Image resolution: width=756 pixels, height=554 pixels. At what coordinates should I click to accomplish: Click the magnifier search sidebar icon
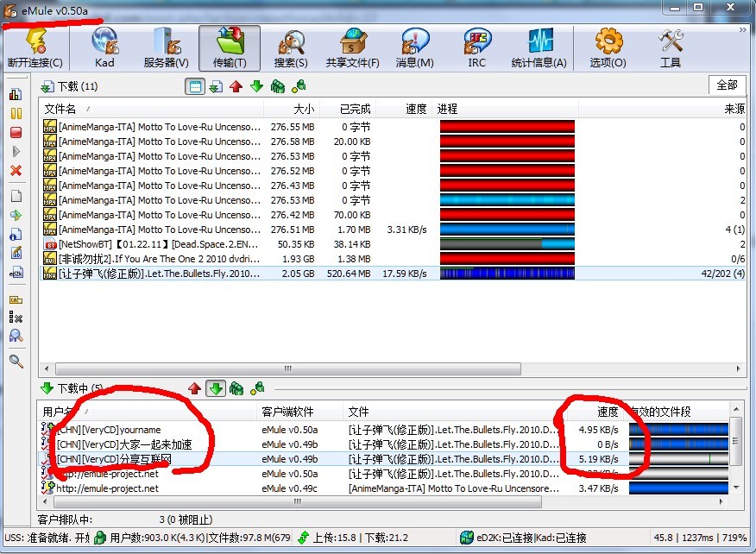click(16, 362)
